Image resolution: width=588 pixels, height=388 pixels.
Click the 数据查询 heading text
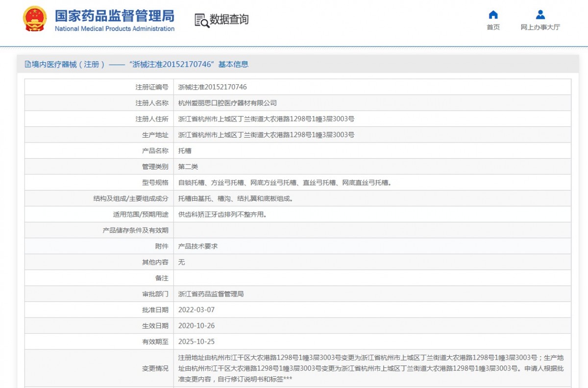coord(229,20)
